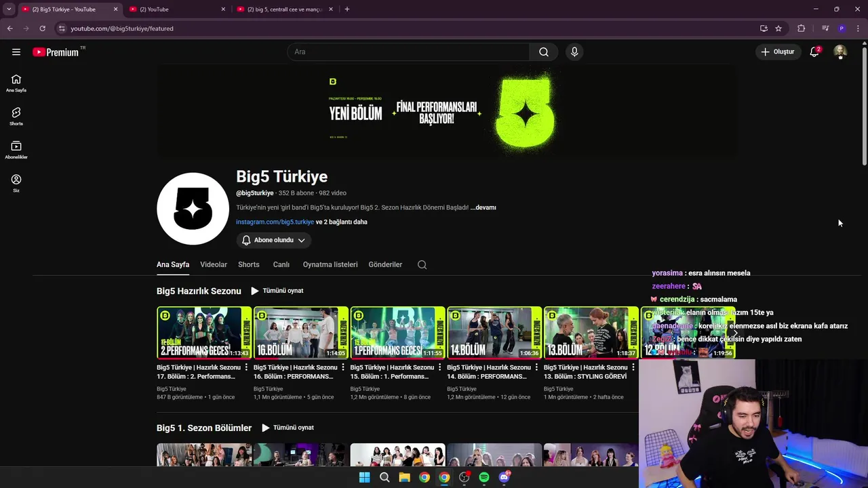Open the 16.Bölüm video thumbnail
Viewport: 868px width, 488px height.
pos(301,332)
